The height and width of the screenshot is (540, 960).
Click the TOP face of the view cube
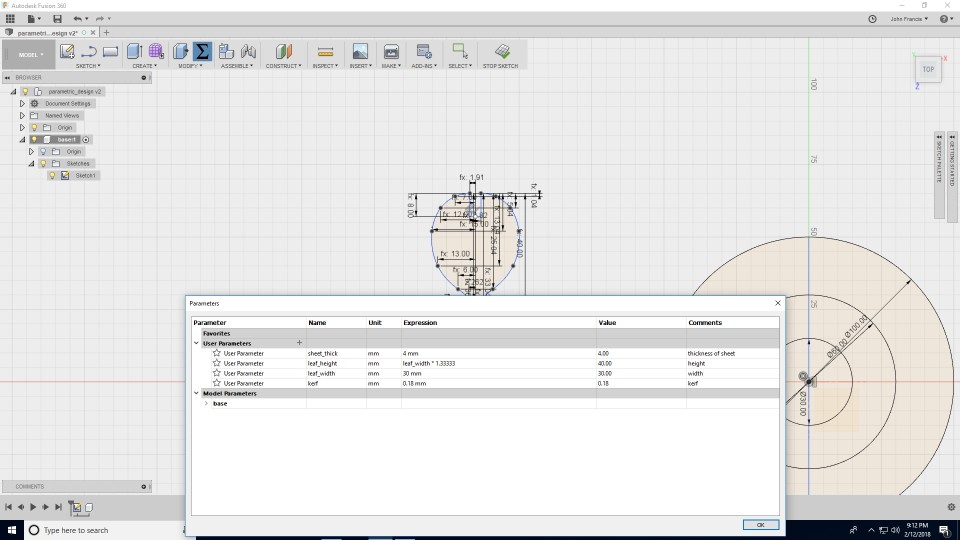[x=928, y=69]
